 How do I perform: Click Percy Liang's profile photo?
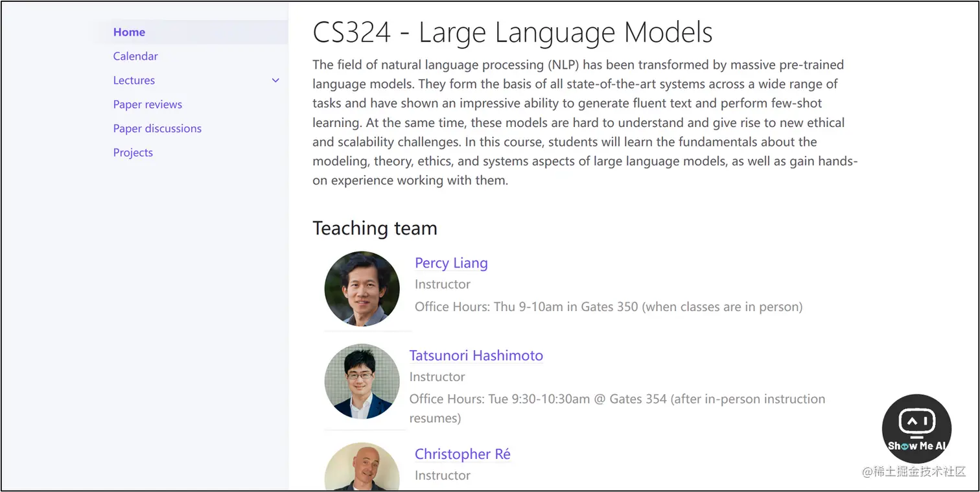(x=362, y=288)
